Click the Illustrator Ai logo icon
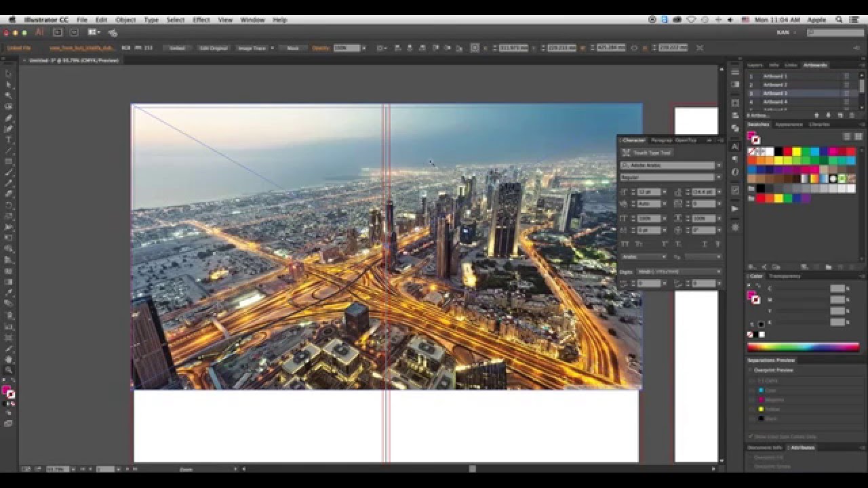 point(39,32)
